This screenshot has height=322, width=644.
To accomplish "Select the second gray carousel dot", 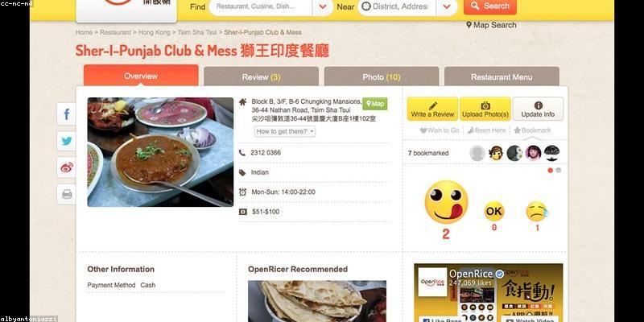I will [559, 171].
